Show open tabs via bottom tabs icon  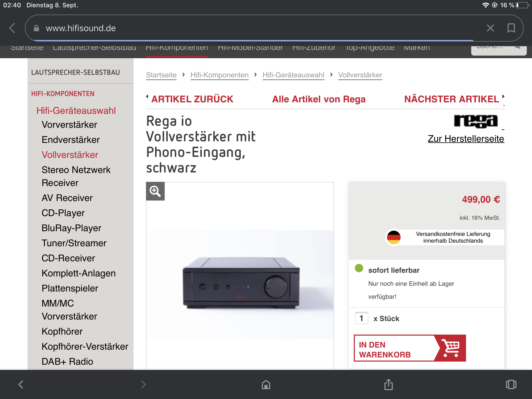click(511, 384)
